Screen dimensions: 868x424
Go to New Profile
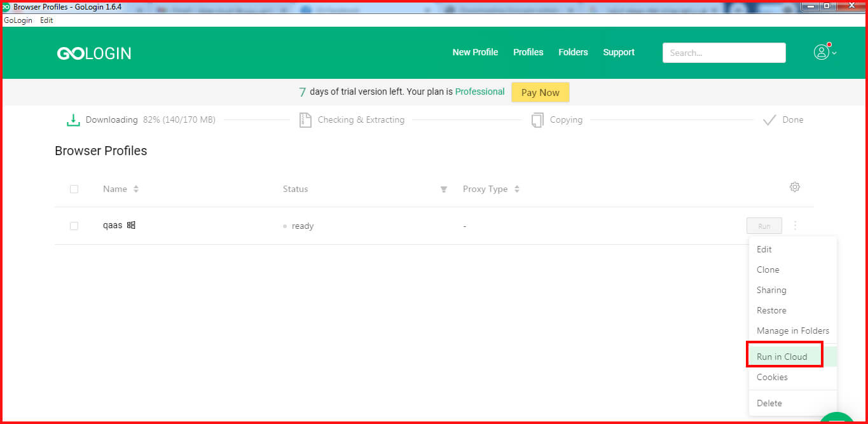[x=475, y=52]
